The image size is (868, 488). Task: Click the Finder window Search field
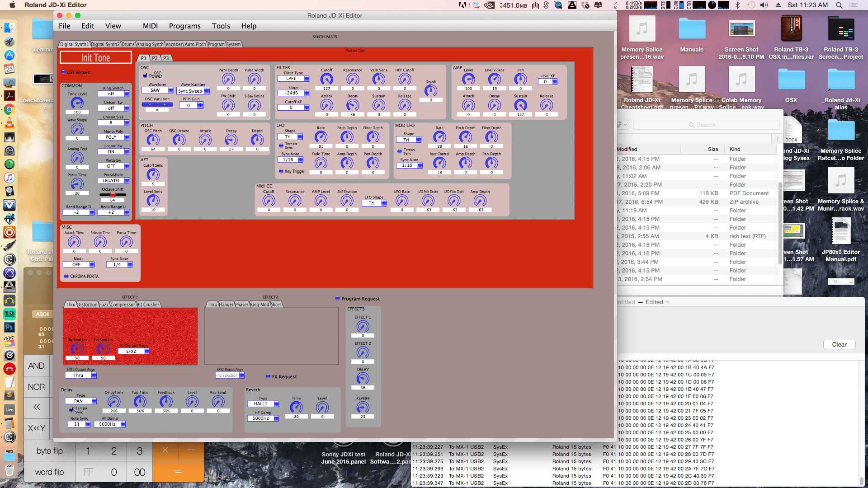click(x=706, y=125)
